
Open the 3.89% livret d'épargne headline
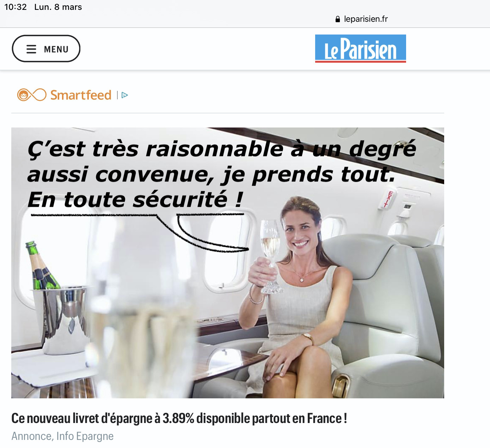(179, 418)
